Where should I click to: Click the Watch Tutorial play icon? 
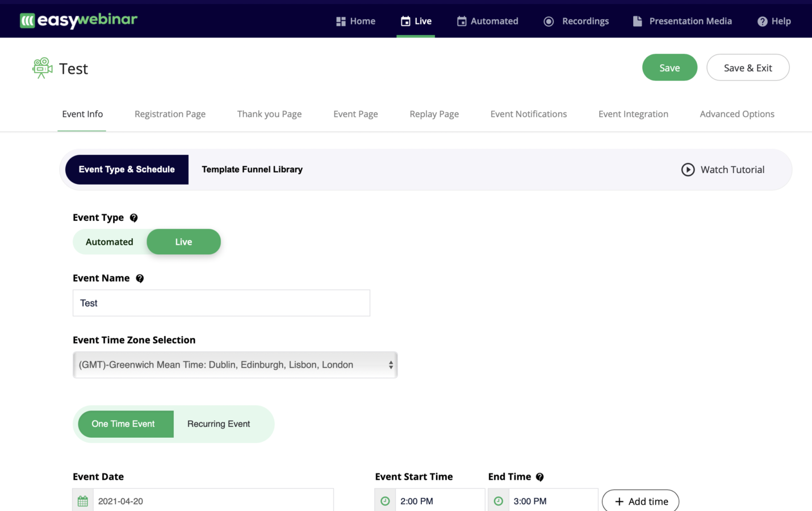[x=688, y=169]
